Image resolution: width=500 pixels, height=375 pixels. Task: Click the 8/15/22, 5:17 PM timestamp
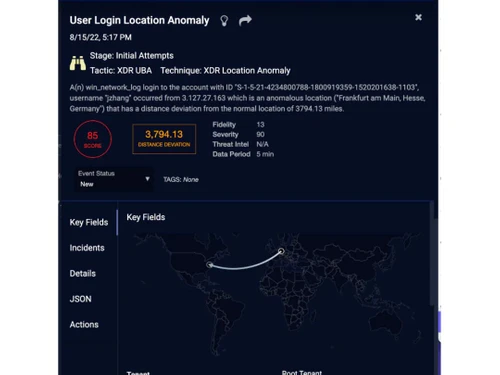(100, 37)
